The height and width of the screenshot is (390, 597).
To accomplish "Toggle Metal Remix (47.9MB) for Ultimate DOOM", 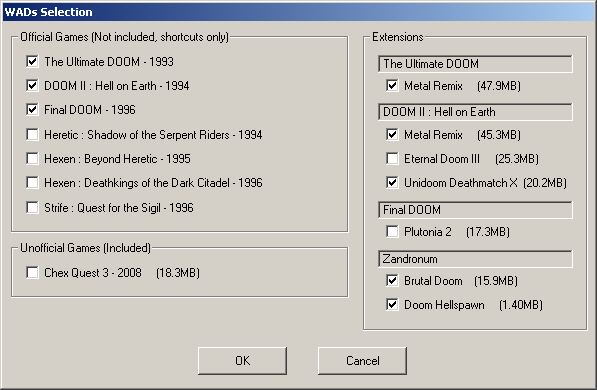I will tap(392, 86).
